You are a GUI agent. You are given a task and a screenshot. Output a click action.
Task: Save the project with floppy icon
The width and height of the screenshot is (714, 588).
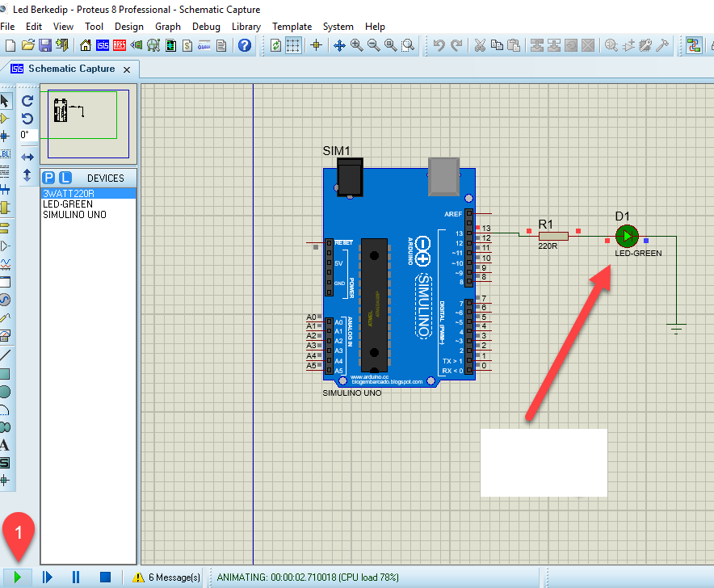coord(45,45)
